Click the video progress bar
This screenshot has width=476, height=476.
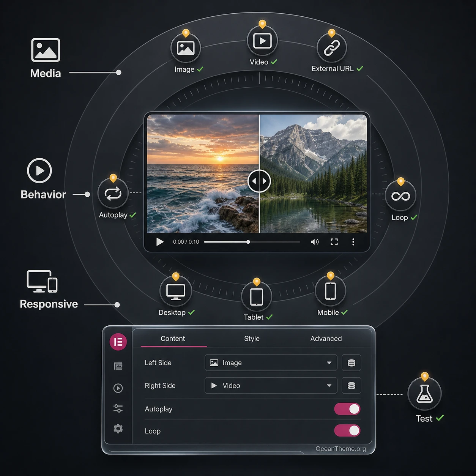252,242
